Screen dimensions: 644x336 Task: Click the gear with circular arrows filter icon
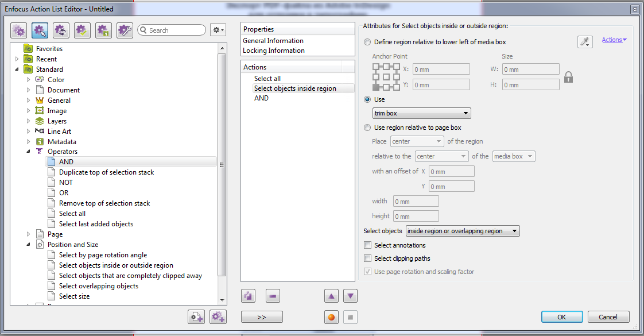(x=61, y=30)
